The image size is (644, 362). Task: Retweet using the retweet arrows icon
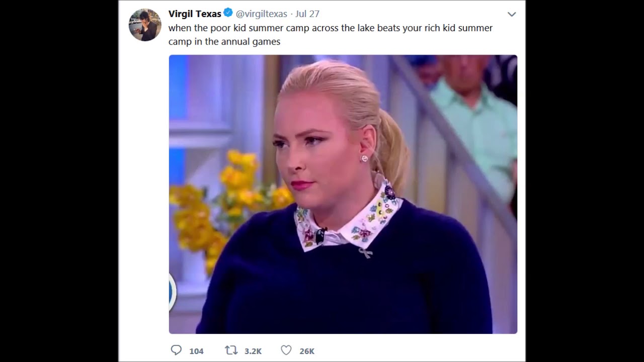pyautogui.click(x=231, y=350)
